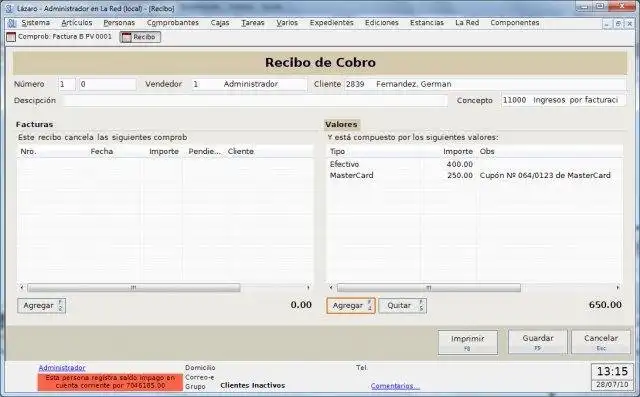640x397 pixels.
Task: Click the Cliente column header
Action: tap(241, 151)
